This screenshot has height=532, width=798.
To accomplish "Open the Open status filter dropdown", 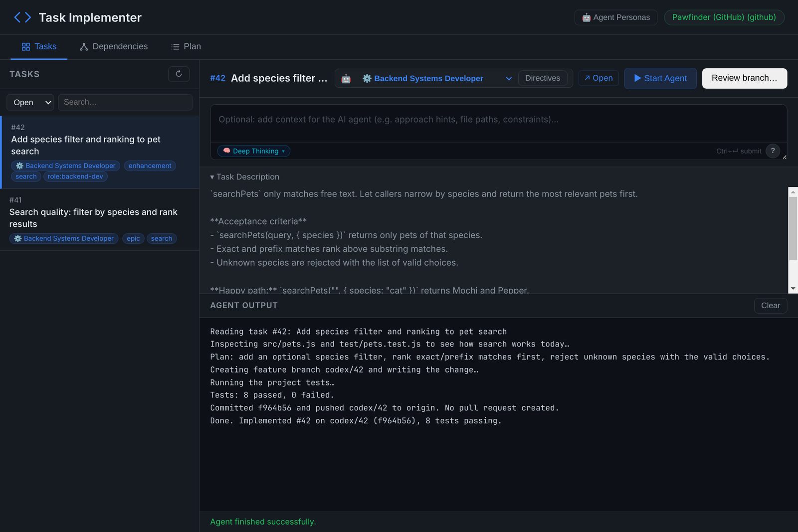I will (x=30, y=102).
